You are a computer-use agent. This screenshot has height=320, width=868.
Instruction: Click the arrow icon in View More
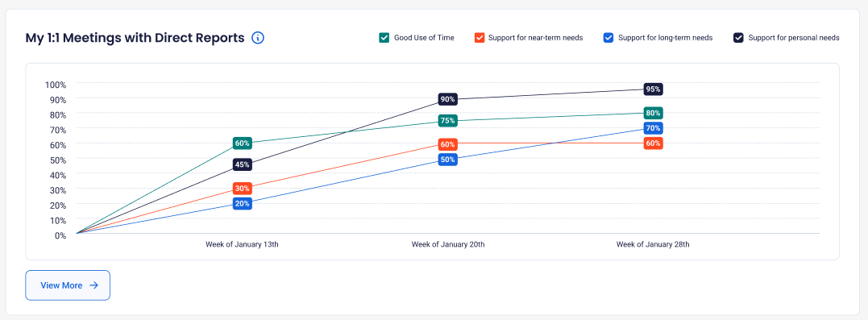tap(94, 285)
